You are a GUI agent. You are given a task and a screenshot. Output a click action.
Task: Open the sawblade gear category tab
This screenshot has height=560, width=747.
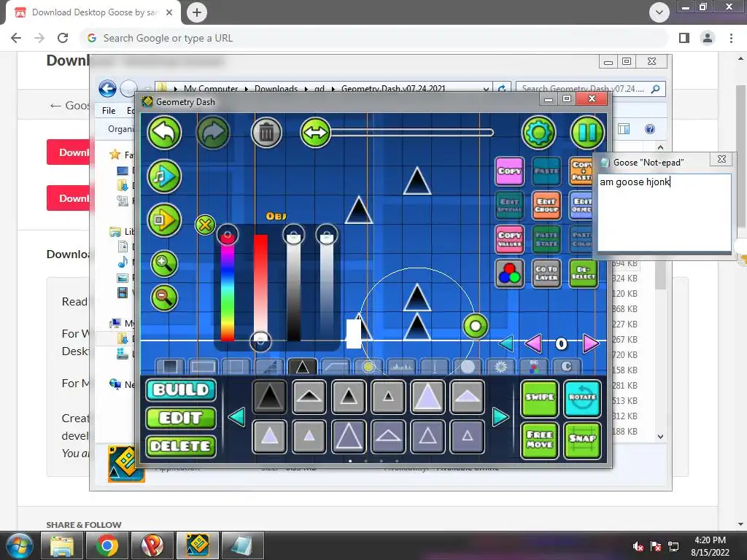[x=500, y=367]
